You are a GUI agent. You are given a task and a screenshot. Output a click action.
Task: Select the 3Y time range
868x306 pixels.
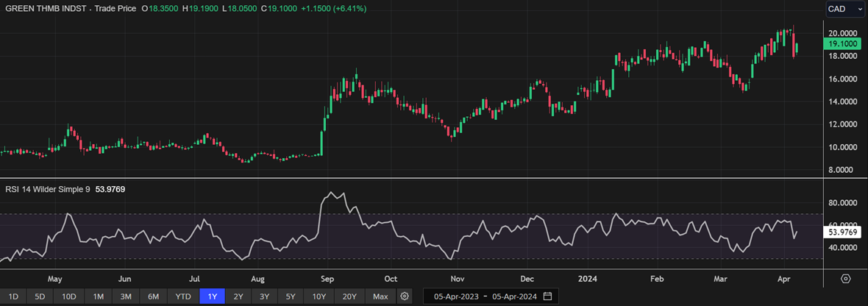pyautogui.click(x=265, y=296)
